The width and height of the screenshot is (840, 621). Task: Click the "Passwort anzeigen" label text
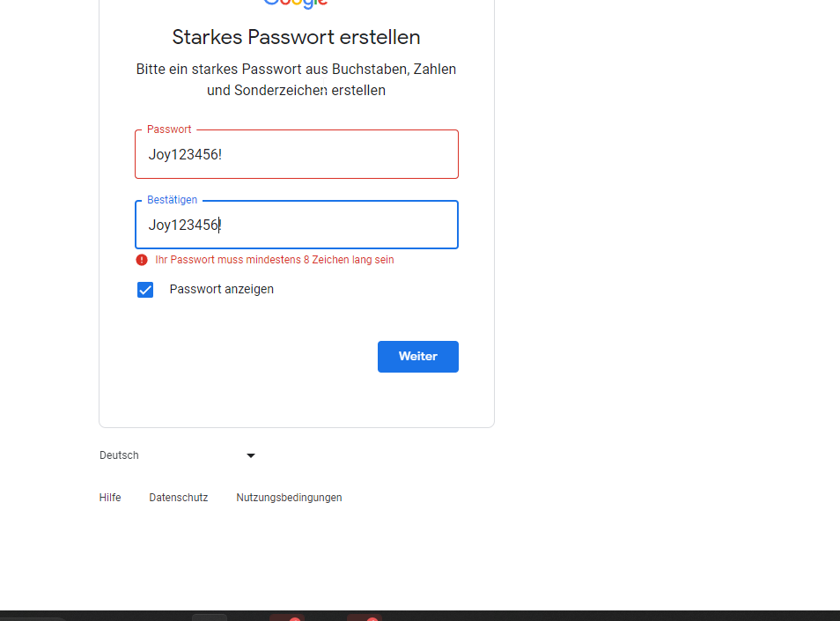[221, 289]
